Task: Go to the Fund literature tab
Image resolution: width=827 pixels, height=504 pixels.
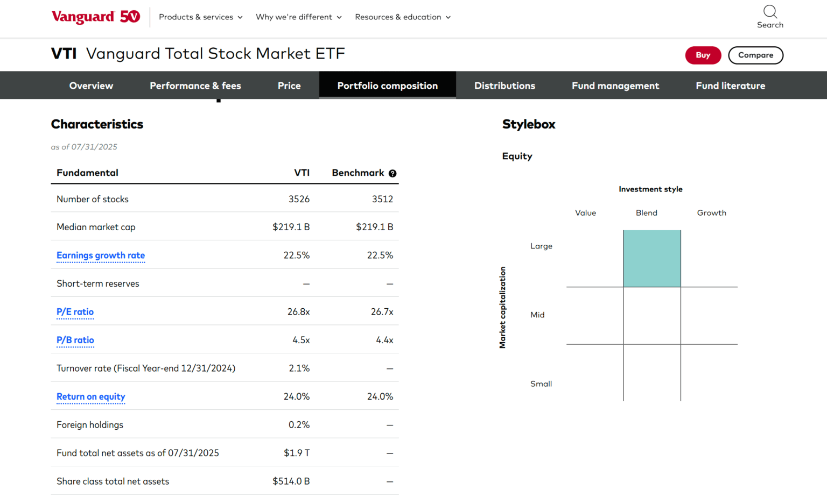Action: coord(730,85)
